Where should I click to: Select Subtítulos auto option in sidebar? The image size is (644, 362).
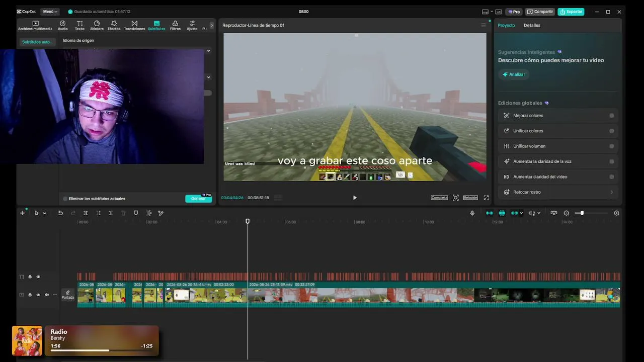(37, 42)
